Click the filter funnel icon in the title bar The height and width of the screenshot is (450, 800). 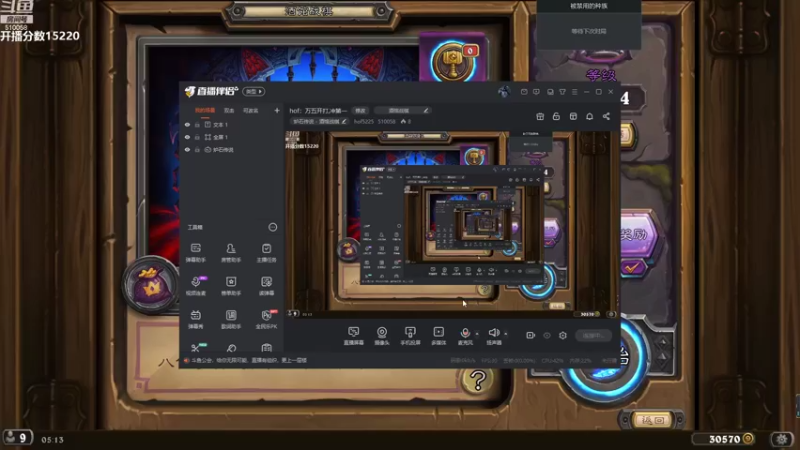[562, 92]
